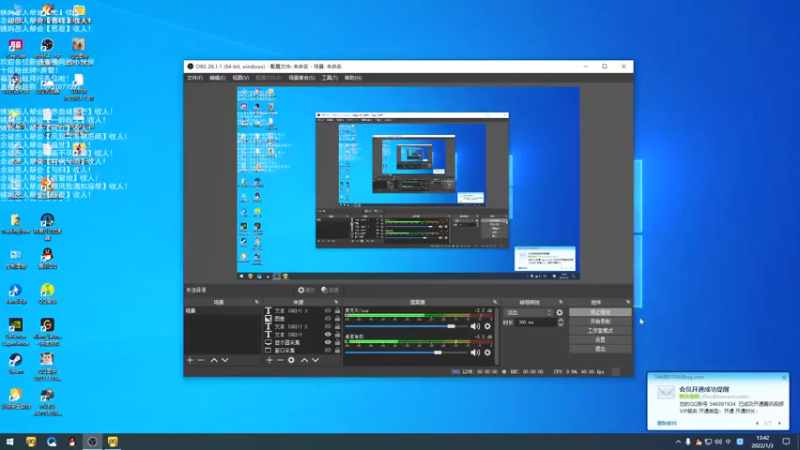The width and height of the screenshot is (800, 450).
Task: Open the 视图(V) menu in OBS
Action: tap(241, 78)
